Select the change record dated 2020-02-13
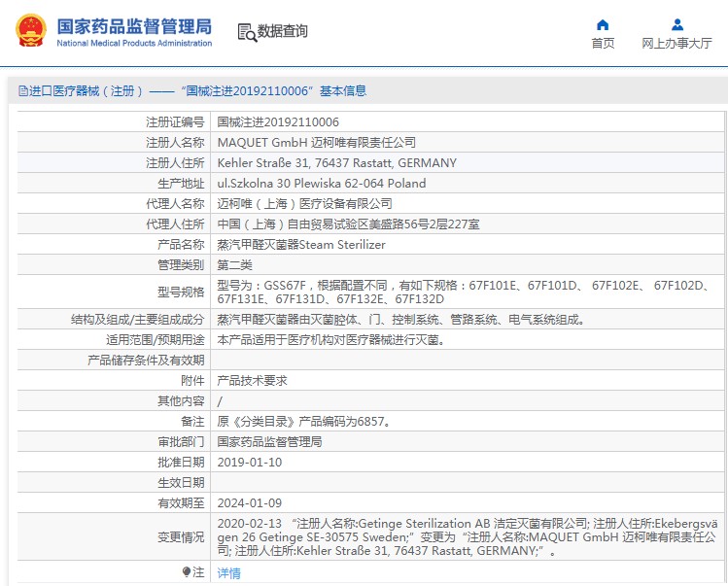728x586 pixels. click(468, 537)
